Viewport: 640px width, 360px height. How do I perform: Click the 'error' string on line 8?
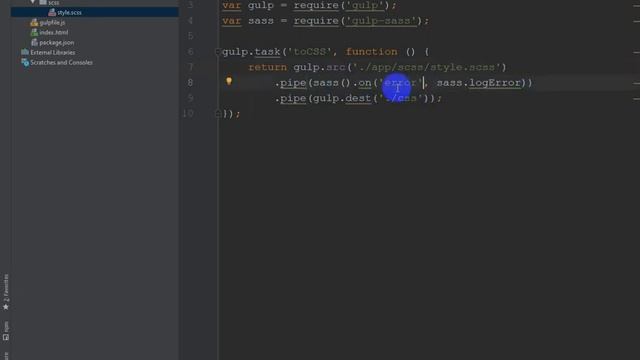400,83
